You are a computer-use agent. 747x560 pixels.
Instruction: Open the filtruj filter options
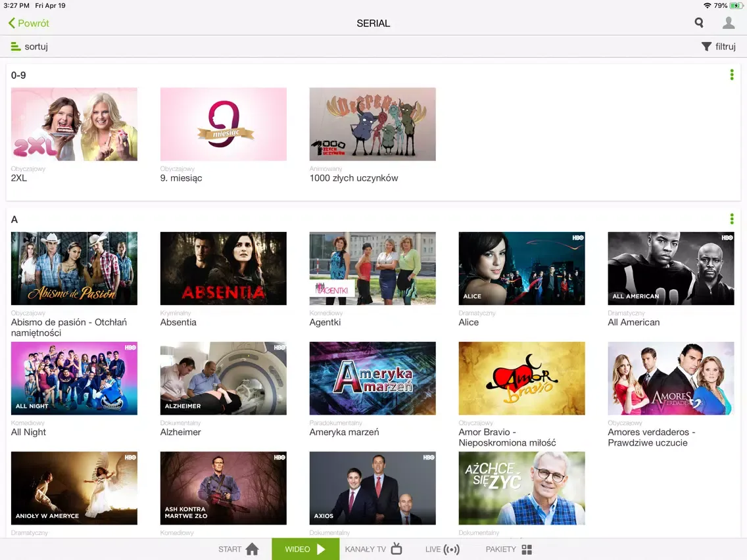coord(719,46)
